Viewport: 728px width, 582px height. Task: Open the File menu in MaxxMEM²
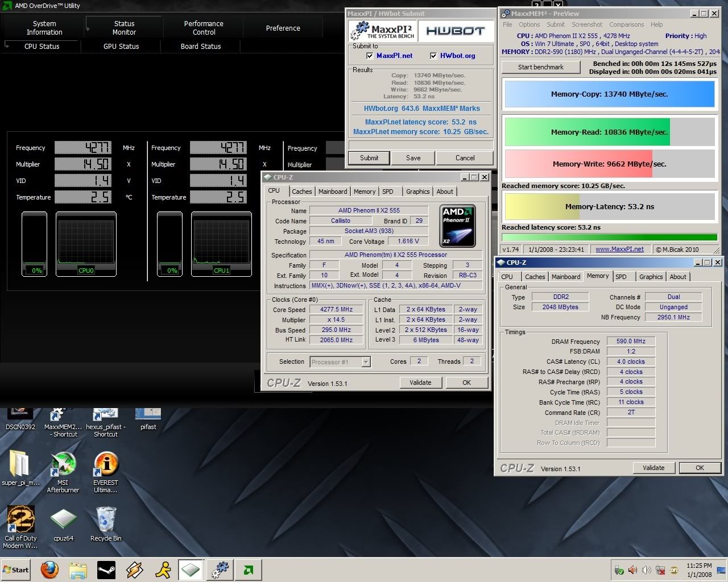507,24
